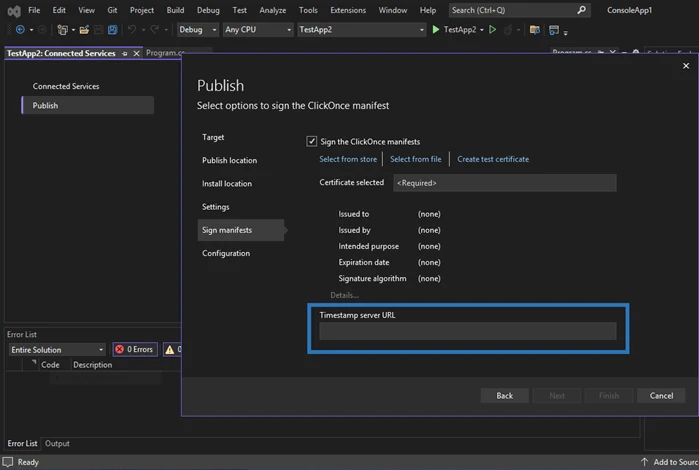Open the Debug configuration dropdown
The width and height of the screenshot is (699, 470).
tap(196, 30)
